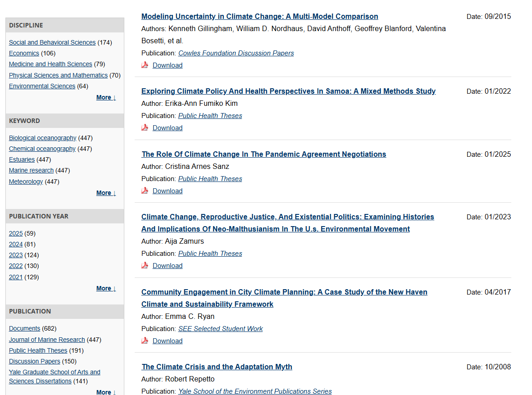Image resolution: width=532 pixels, height=395 pixels.
Task: Open Cowles Foundation Discussion Papers publication link
Action: [236, 53]
